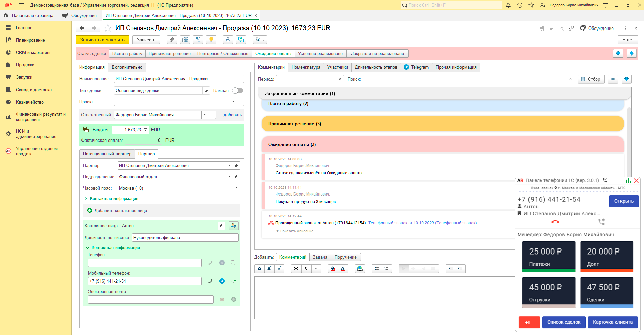This screenshot has width=644, height=335.
Task: Click go back arrow navigation button
Action: (82, 28)
